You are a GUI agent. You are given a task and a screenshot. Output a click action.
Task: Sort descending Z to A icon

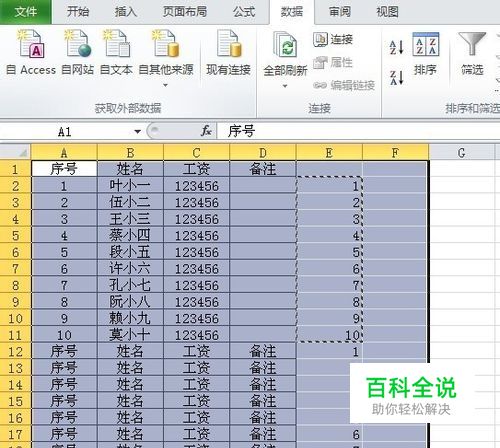tap(397, 78)
